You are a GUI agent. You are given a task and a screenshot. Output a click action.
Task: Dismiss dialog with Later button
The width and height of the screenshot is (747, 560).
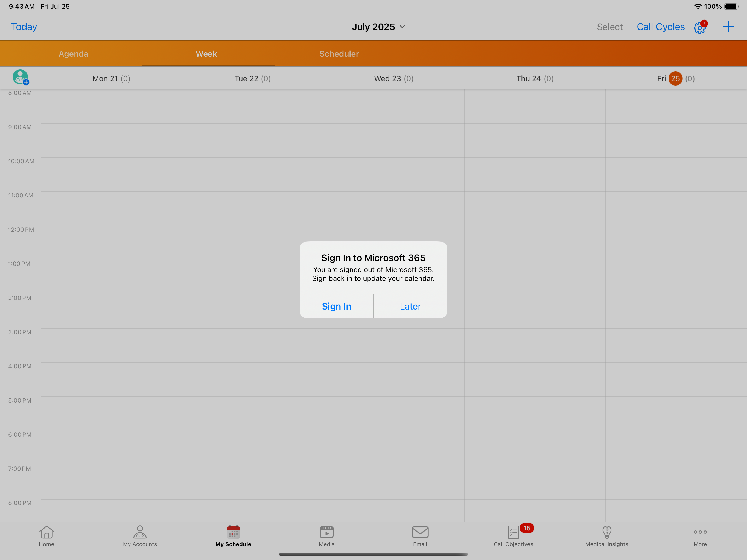pos(410,306)
